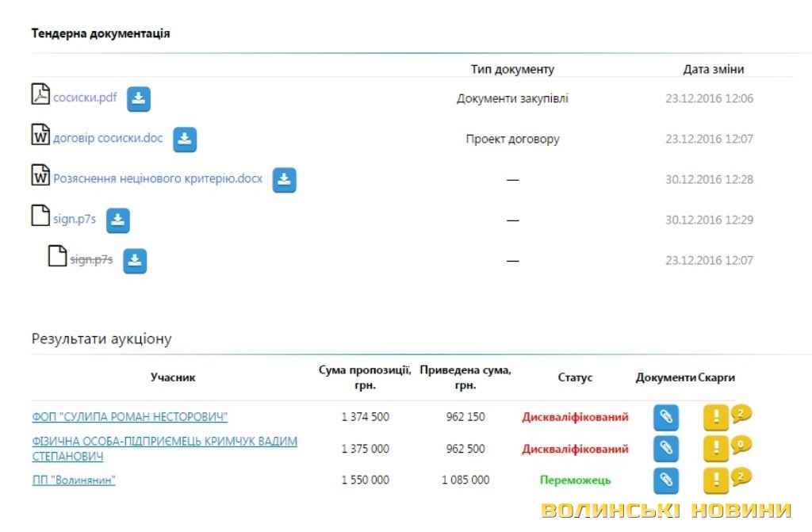View complaints against ПП Волинянин

(716, 480)
